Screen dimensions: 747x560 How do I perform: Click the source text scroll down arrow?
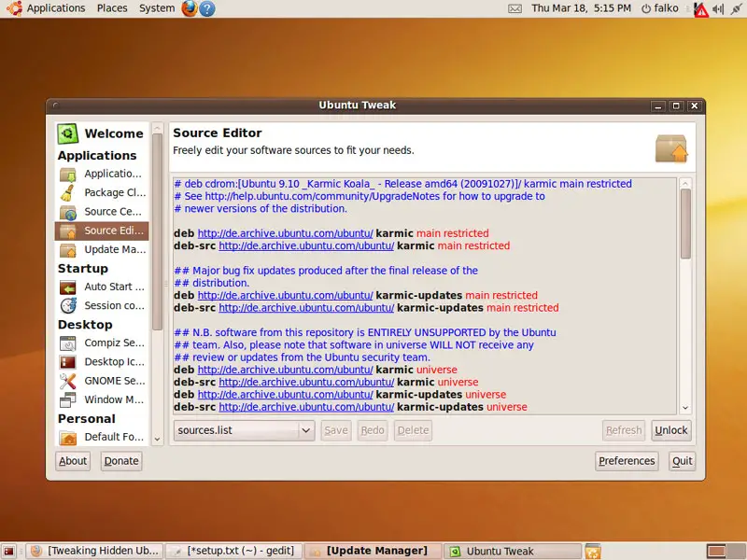pyautogui.click(x=685, y=408)
